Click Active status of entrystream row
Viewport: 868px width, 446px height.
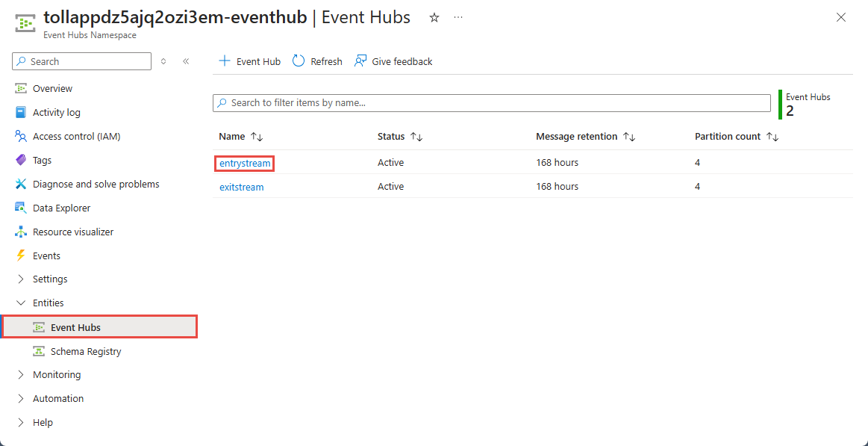pyautogui.click(x=391, y=163)
